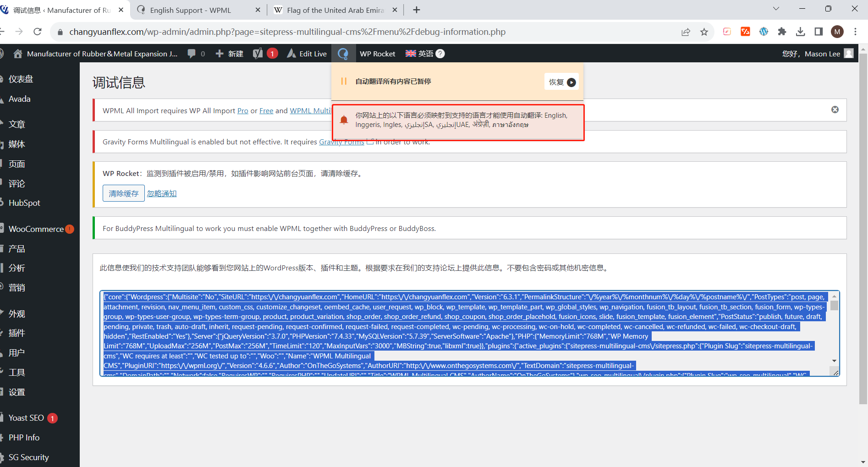Open the browser extensions puzzle icon

click(x=782, y=32)
